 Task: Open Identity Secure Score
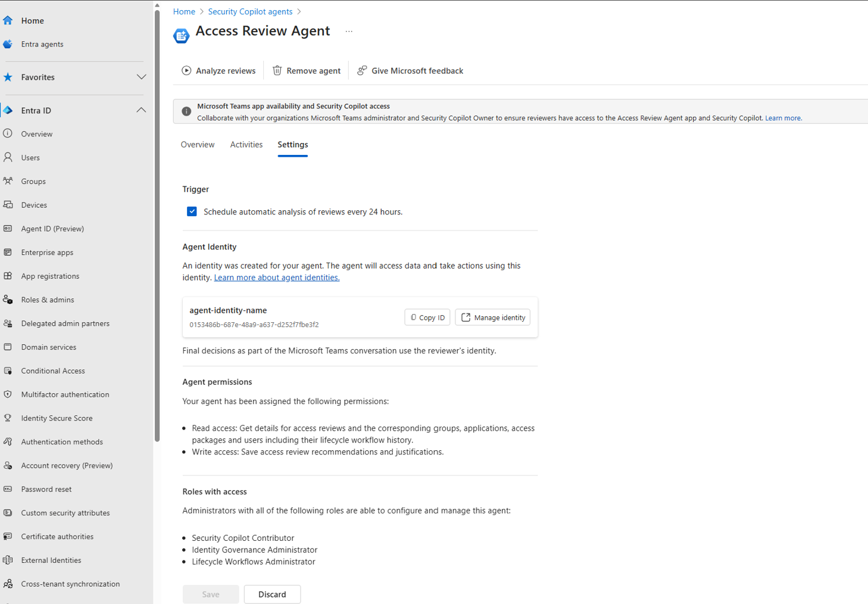click(57, 418)
